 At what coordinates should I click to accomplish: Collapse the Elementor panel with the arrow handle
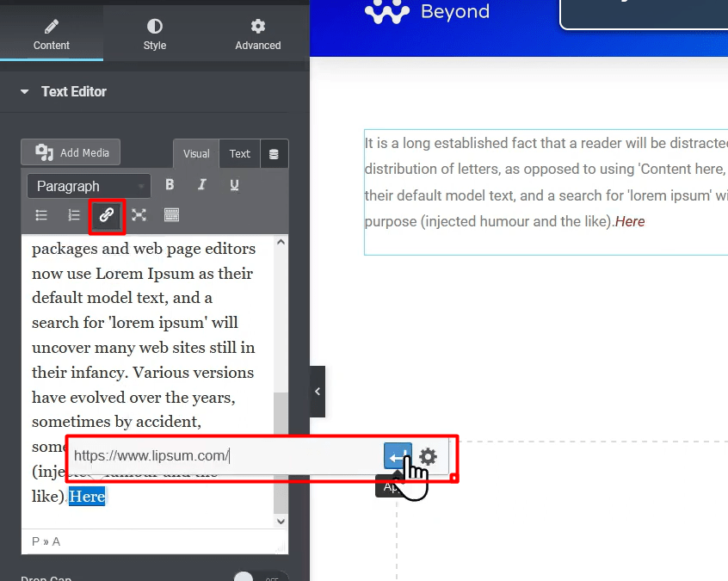click(x=318, y=391)
